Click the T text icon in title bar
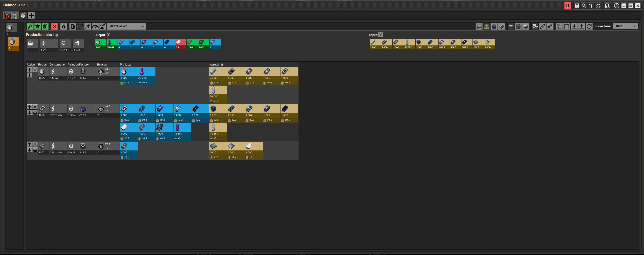The image size is (644, 255). click(591, 6)
